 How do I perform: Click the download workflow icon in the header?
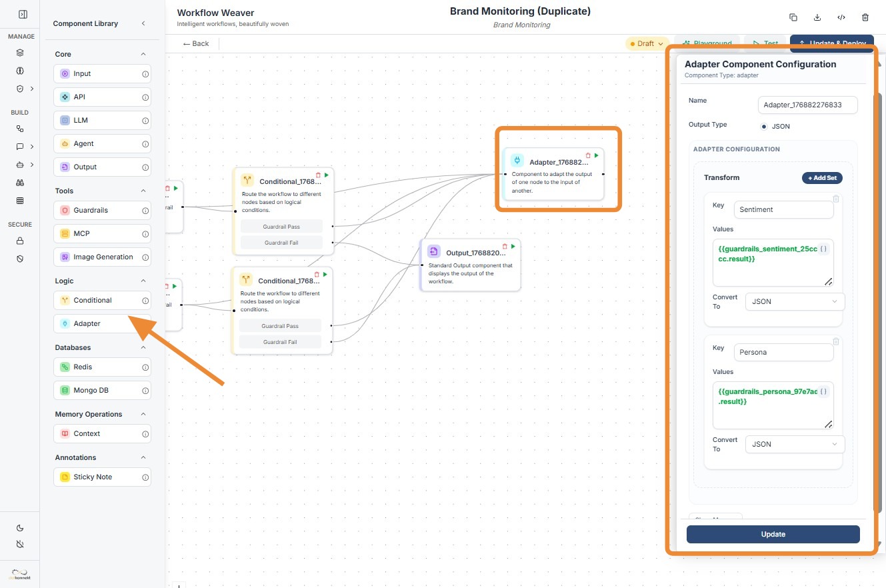[817, 17]
